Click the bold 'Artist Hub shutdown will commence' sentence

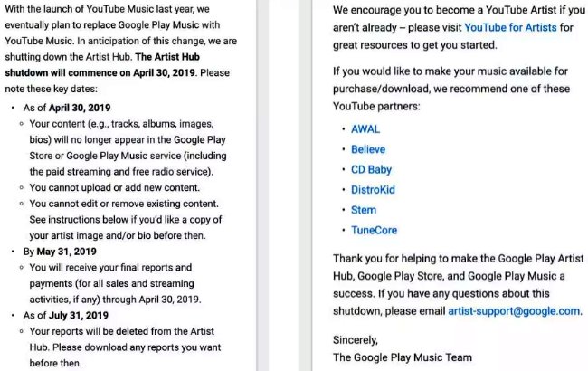(x=102, y=64)
